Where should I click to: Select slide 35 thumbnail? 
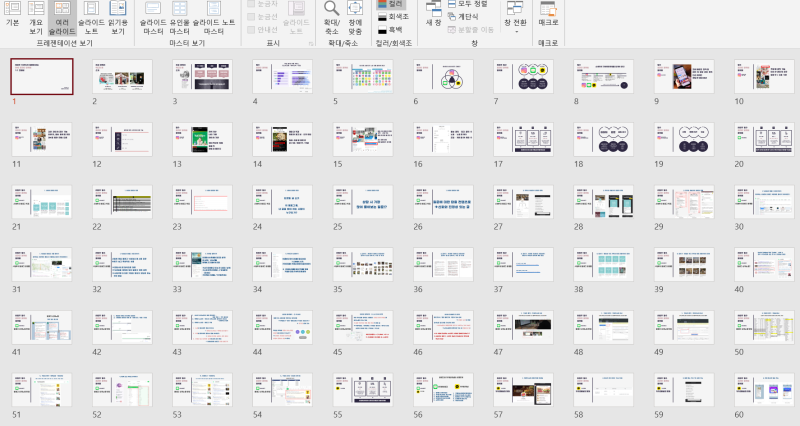tap(363, 264)
